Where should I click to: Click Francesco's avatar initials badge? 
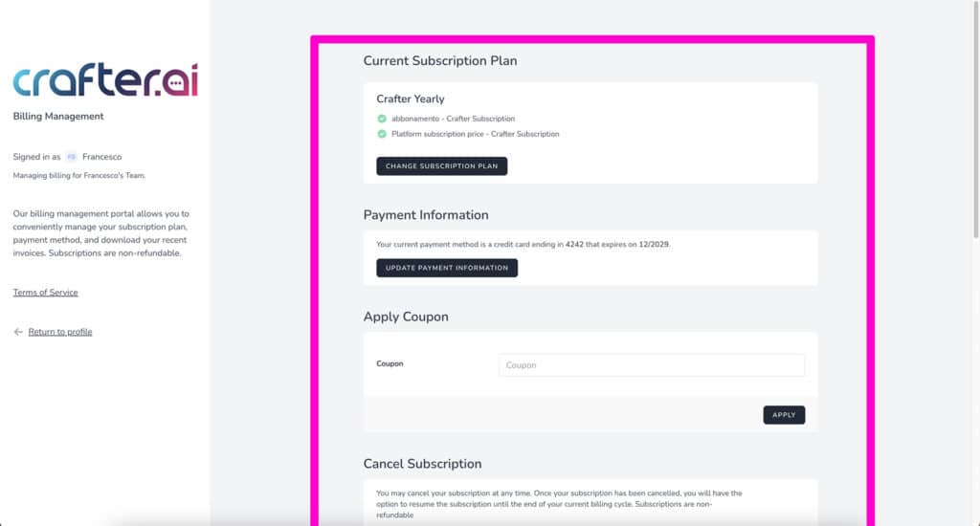pyautogui.click(x=71, y=157)
